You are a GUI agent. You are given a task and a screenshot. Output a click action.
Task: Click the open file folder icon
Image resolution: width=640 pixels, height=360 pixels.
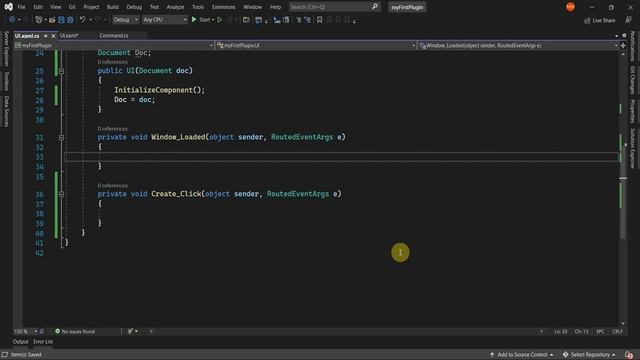pos(52,20)
